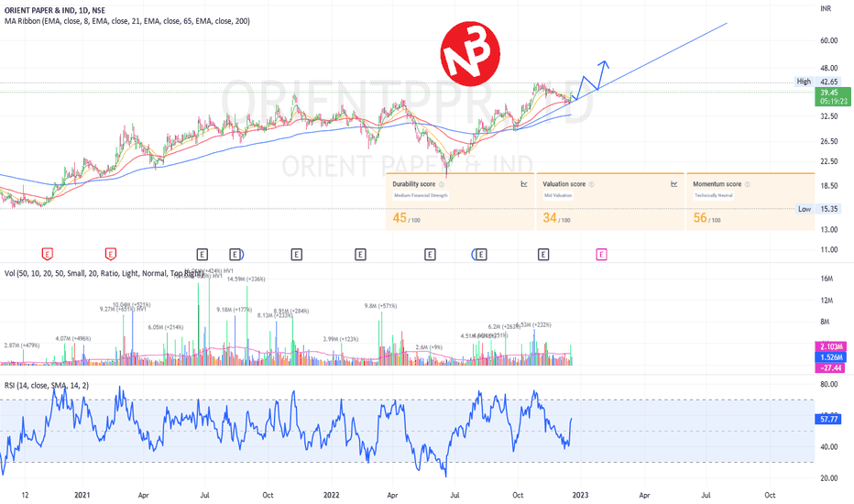854x504 pixels.
Task: Click the Low 15.35 price label
Action: (x=819, y=209)
